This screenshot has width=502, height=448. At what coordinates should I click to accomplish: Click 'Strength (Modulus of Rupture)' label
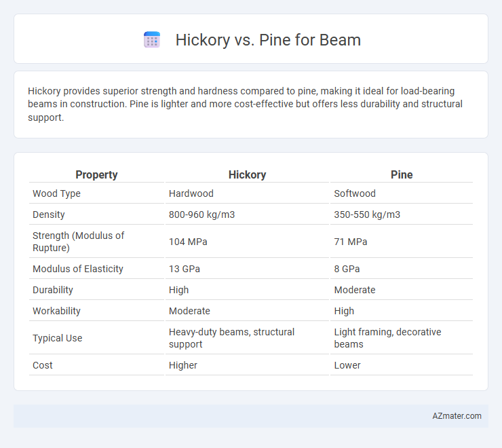point(79,242)
